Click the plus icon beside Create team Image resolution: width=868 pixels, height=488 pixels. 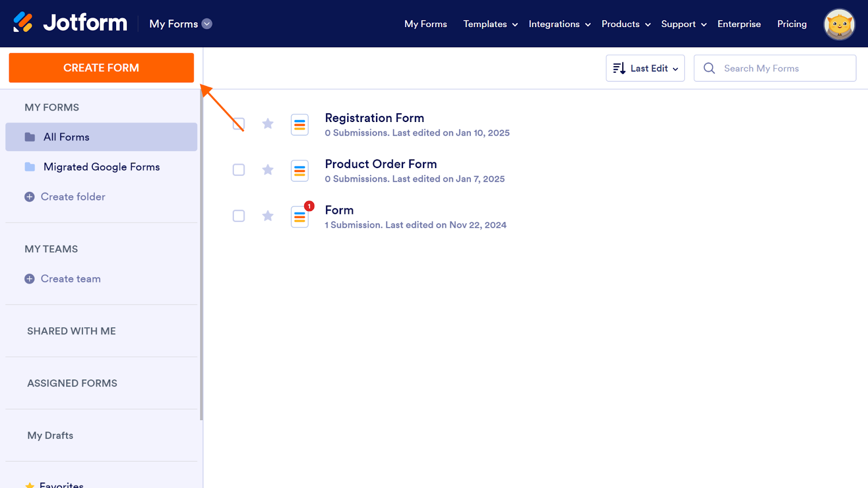pyautogui.click(x=30, y=279)
